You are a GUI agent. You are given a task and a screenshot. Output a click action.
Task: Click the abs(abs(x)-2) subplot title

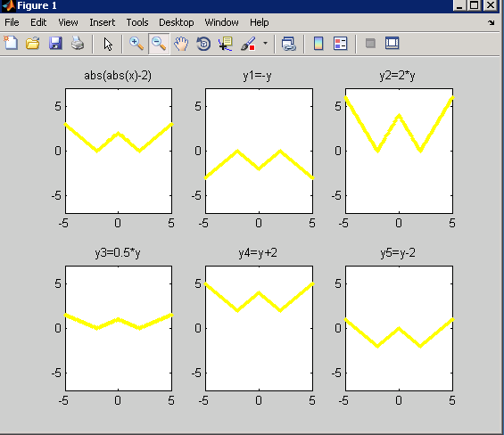click(x=118, y=76)
